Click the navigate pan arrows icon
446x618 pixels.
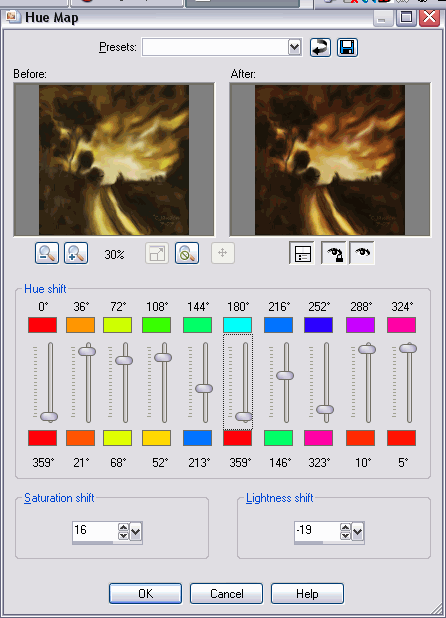[223, 253]
